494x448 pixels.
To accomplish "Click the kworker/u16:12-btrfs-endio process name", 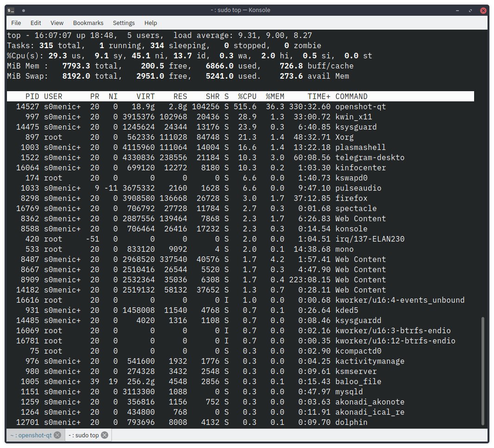I will point(395,341).
